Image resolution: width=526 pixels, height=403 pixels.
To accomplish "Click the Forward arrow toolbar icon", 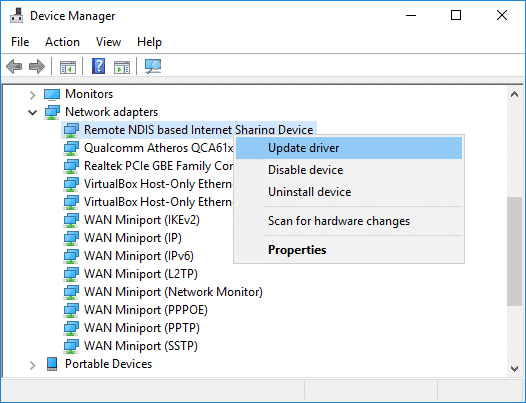I will pos(37,66).
